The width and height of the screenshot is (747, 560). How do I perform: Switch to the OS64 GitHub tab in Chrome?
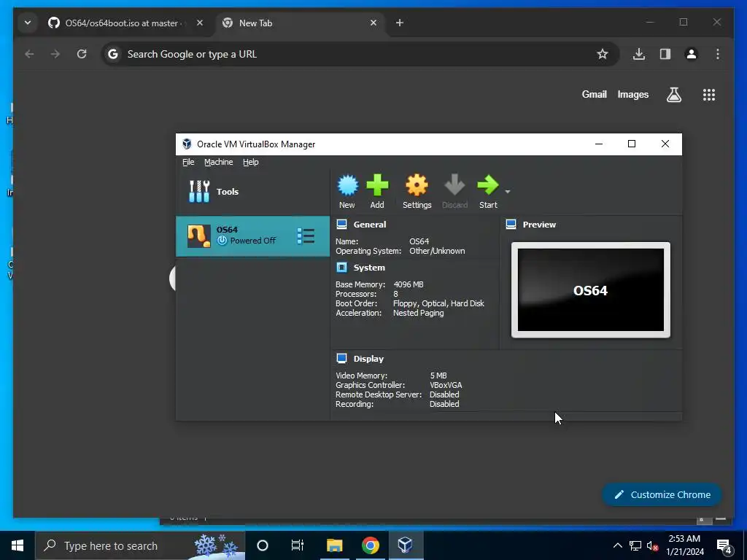click(122, 23)
